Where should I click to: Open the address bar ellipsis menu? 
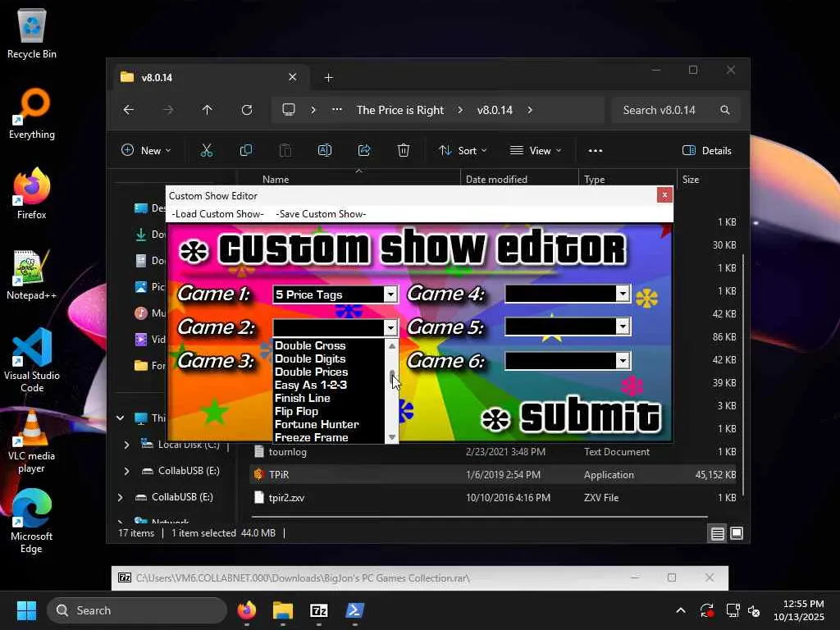tap(337, 110)
